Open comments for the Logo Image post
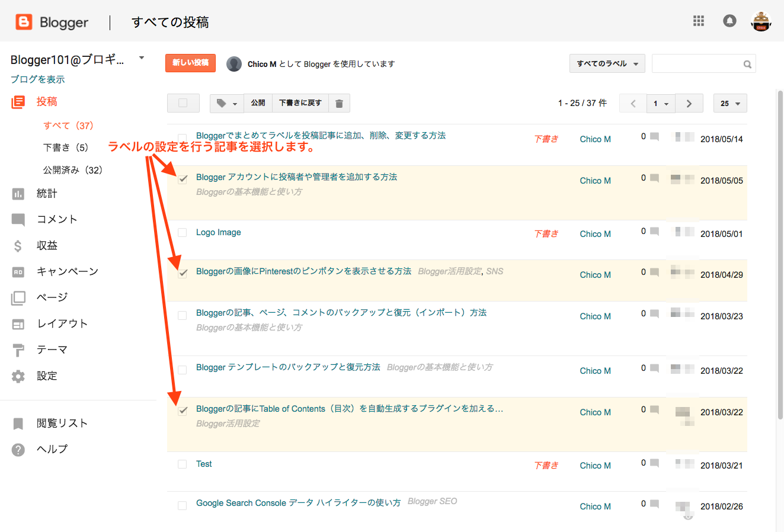This screenshot has width=784, height=532. tap(654, 232)
